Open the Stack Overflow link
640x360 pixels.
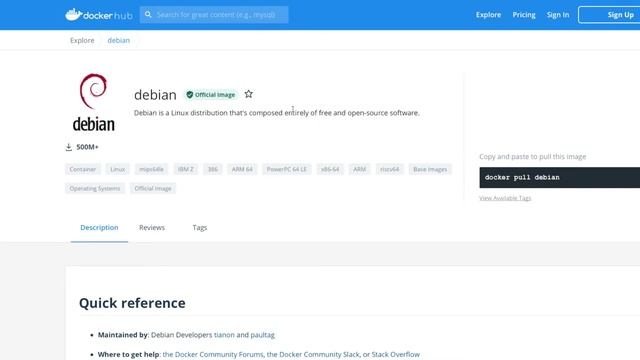click(396, 354)
